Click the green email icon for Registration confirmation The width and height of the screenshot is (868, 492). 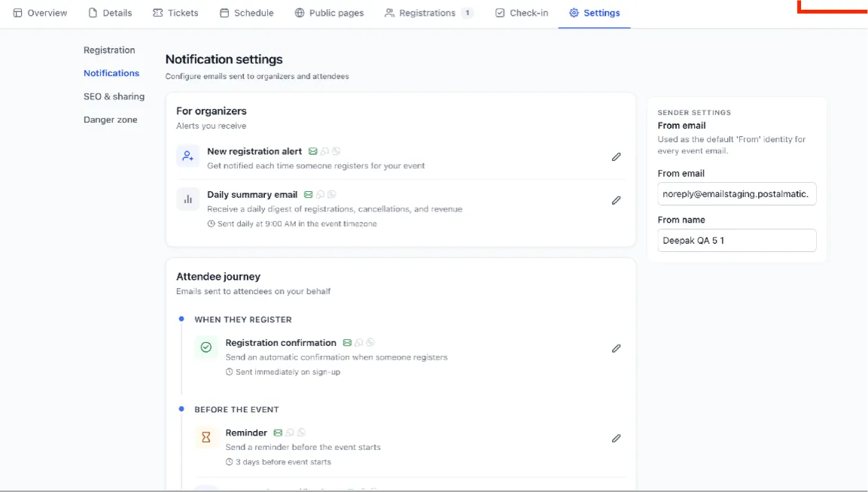347,343
